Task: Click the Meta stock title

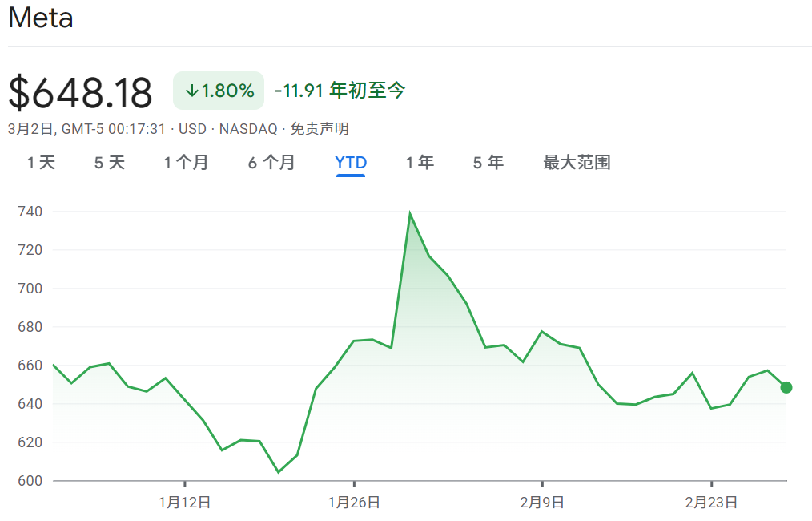Action: [39, 18]
